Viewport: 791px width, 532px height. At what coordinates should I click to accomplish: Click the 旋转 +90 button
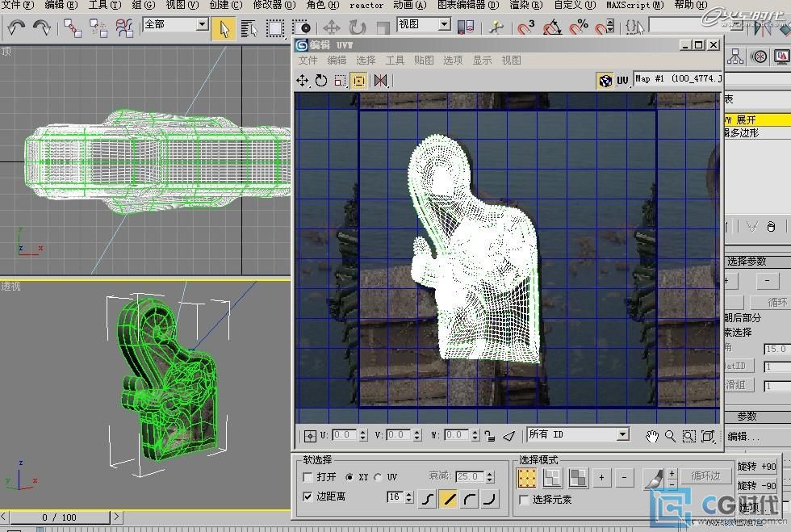756,467
